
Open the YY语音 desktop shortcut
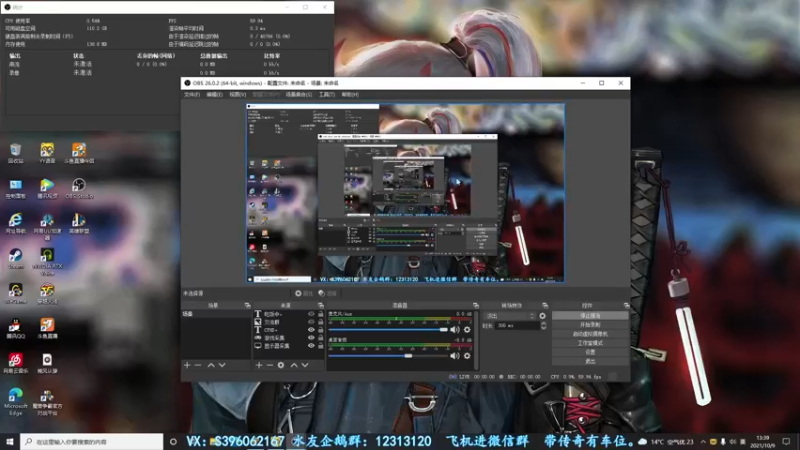(x=47, y=153)
